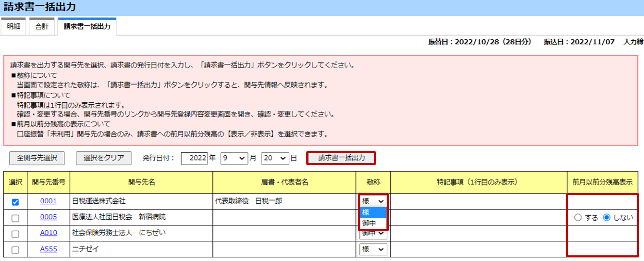644x261 pixels.
Task: Open client number 0005 link
Action: 48,217
